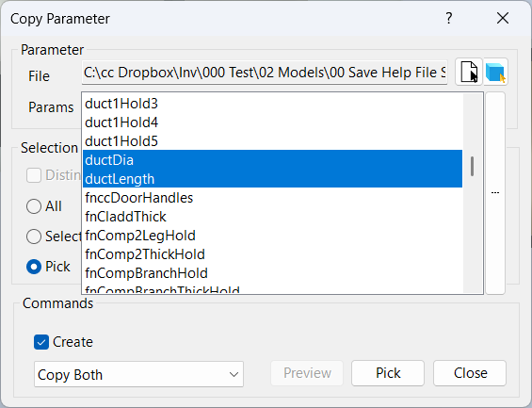This screenshot has height=408, width=532.
Task: Open the Copy Both dropdown
Action: pyautogui.click(x=138, y=374)
